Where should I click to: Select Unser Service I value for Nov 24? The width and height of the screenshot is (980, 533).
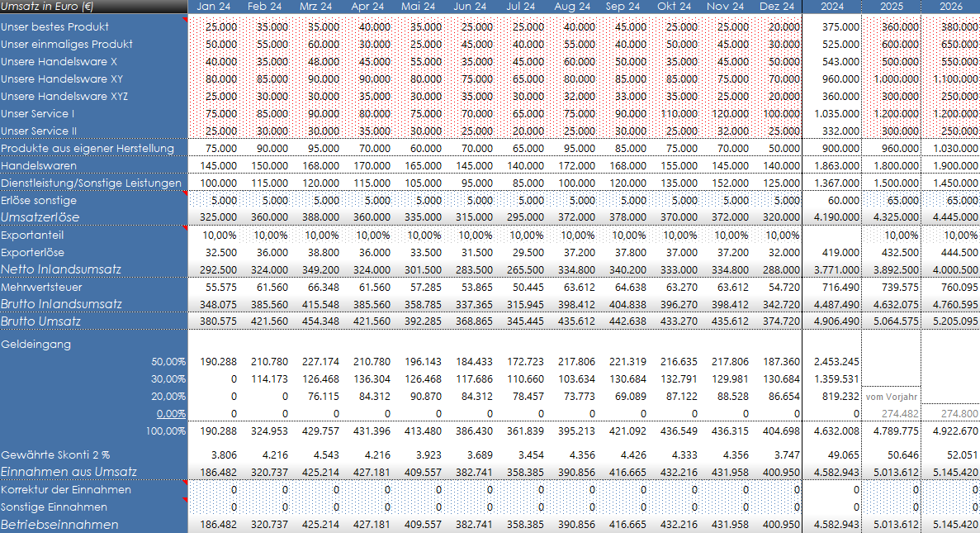(727, 113)
